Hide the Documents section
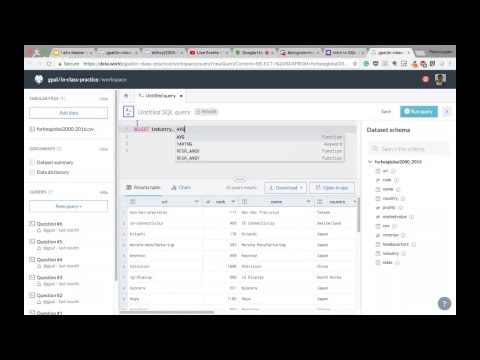The height and width of the screenshot is (360, 480). (104, 149)
